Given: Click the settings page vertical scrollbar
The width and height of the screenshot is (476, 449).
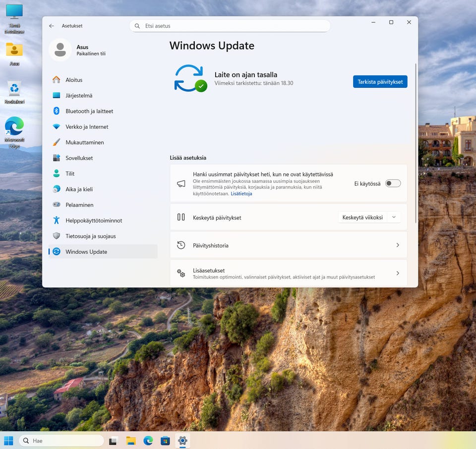Looking at the screenshot, I should (416, 143).
